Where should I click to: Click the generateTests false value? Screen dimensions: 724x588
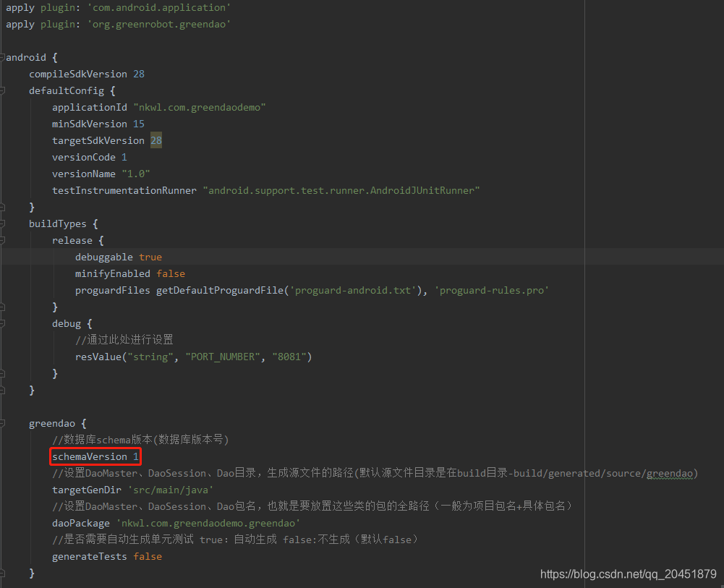point(148,556)
